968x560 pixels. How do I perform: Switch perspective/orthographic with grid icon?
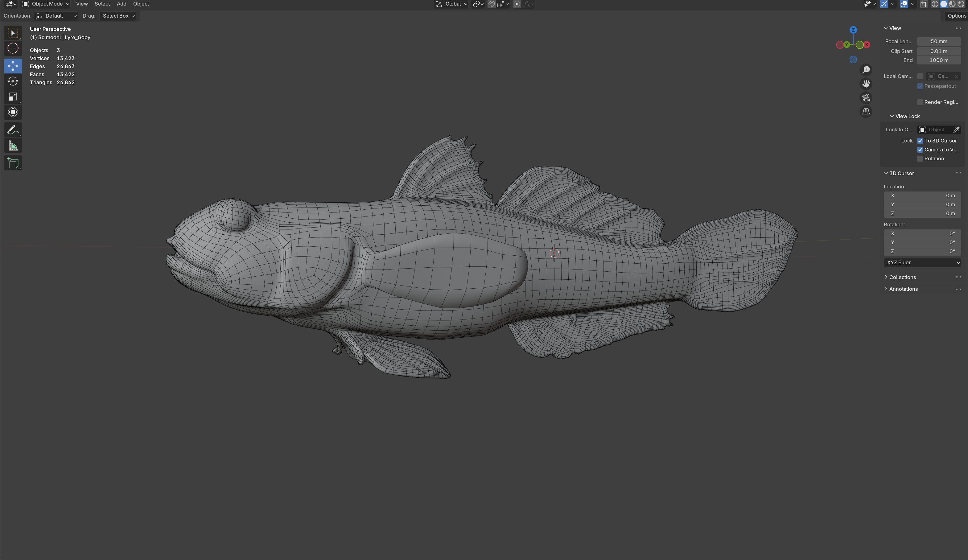(866, 112)
